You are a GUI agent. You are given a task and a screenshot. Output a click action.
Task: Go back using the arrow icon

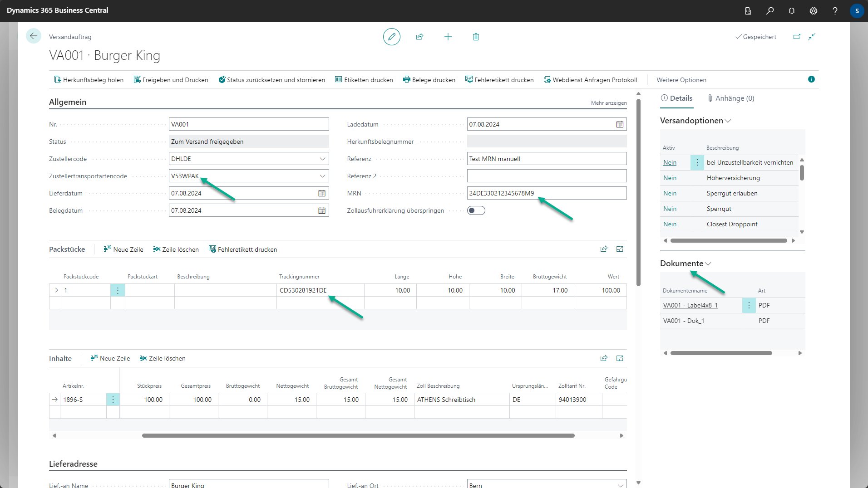[x=34, y=36]
